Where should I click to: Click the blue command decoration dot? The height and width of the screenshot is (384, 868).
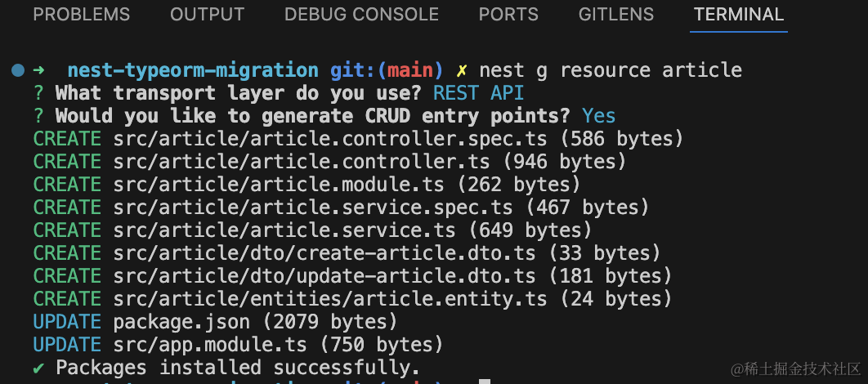coord(18,70)
